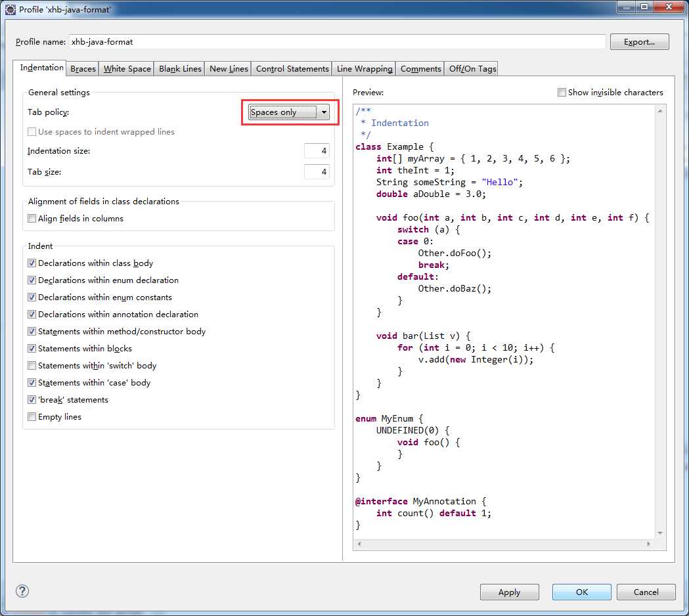Image resolution: width=689 pixels, height=616 pixels.
Task: Click '@interface MyAnnotation {' preview line
Action: click(x=421, y=501)
